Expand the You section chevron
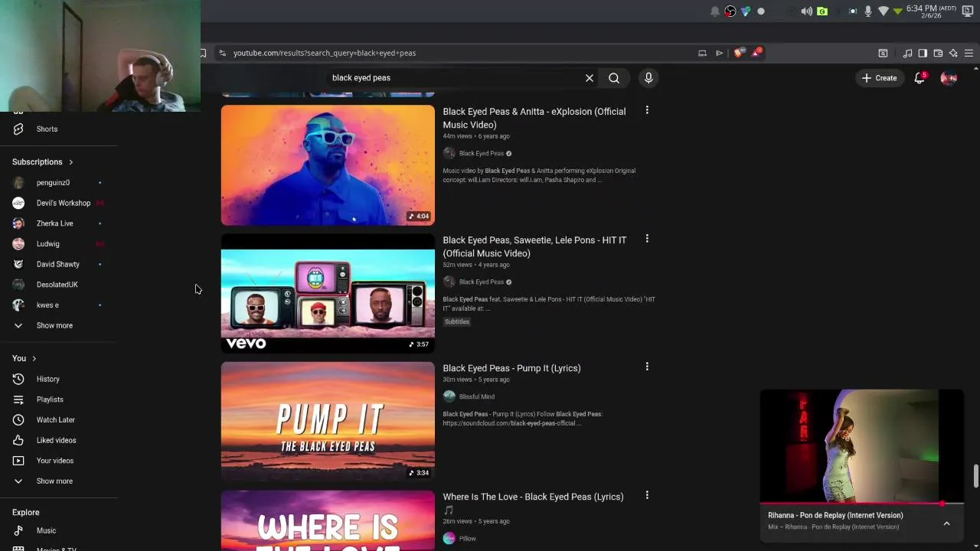This screenshot has width=980, height=551. coord(34,358)
